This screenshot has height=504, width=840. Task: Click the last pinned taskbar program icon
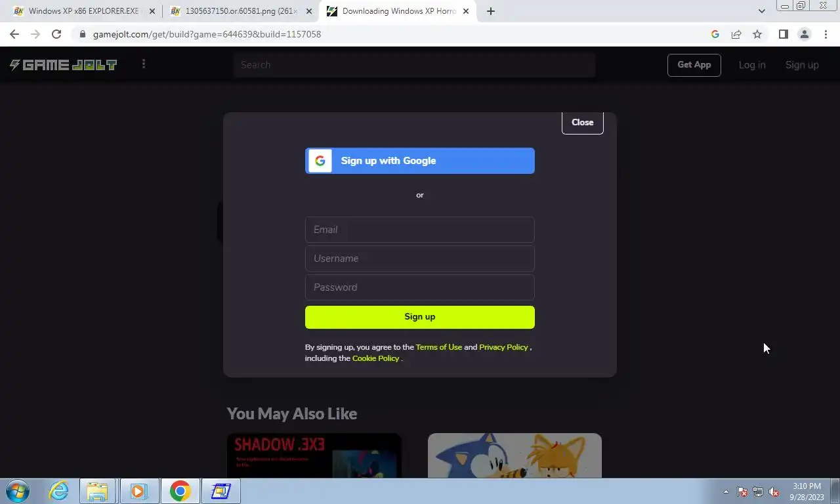(220, 491)
